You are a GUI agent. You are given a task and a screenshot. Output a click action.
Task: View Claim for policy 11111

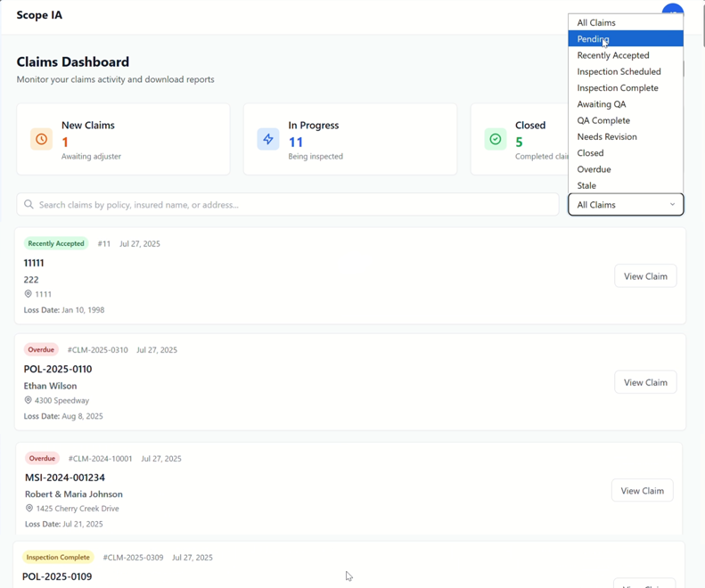click(x=645, y=276)
